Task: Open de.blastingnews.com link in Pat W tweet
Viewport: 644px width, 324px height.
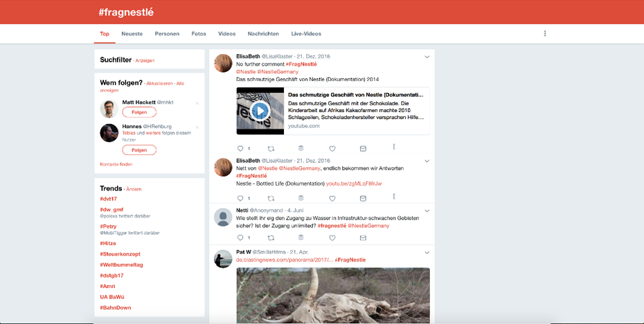Action: click(x=285, y=260)
